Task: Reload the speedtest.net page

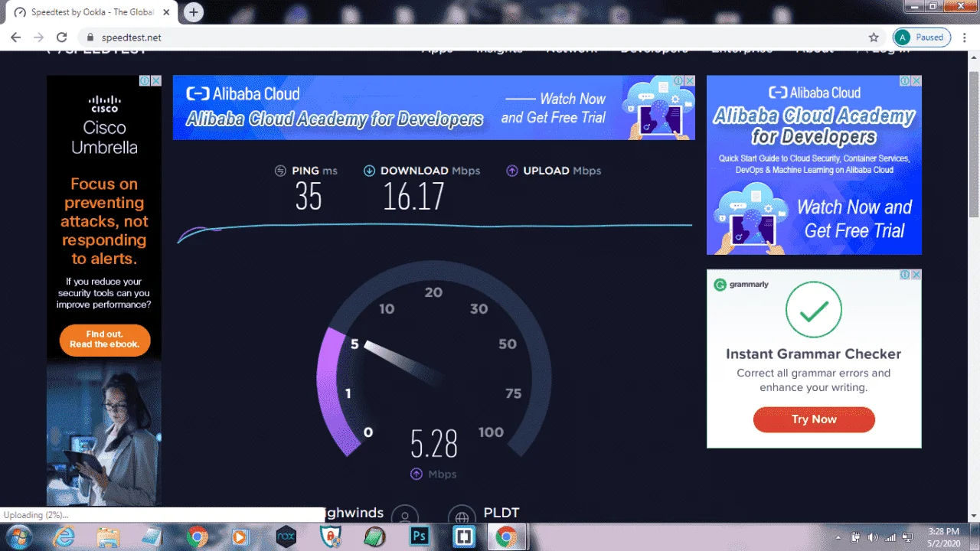Action: click(x=62, y=37)
